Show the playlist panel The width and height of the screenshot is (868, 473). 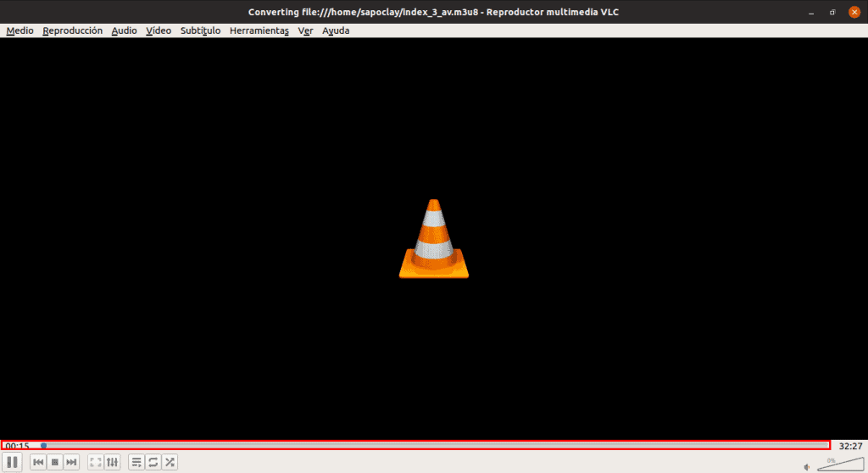coord(136,462)
